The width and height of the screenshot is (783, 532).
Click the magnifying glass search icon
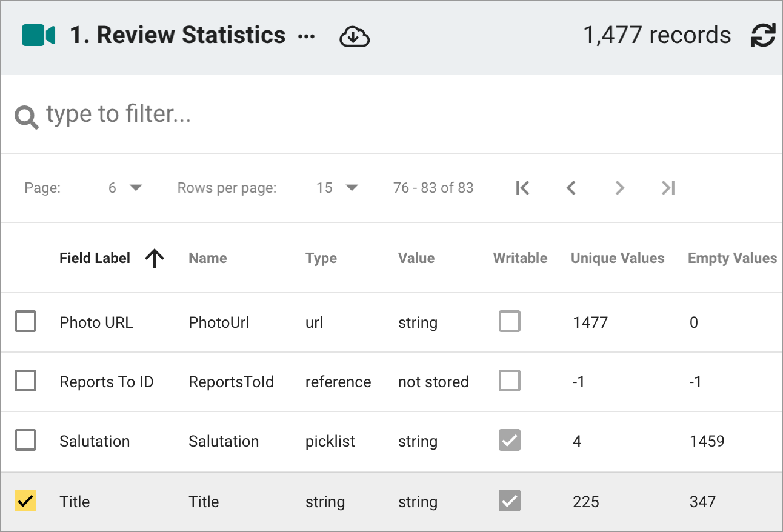click(27, 116)
